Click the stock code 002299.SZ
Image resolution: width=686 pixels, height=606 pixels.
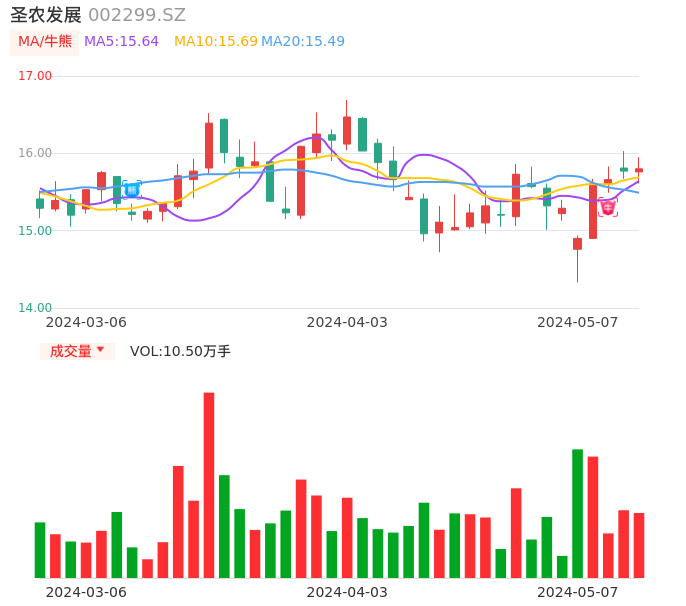click(137, 15)
